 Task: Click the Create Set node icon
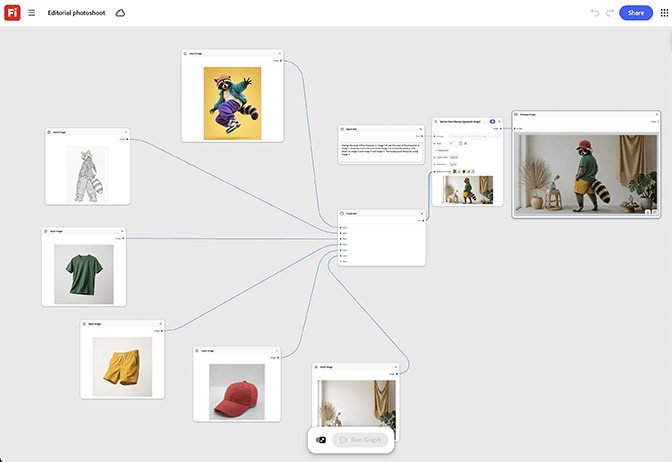[342, 213]
